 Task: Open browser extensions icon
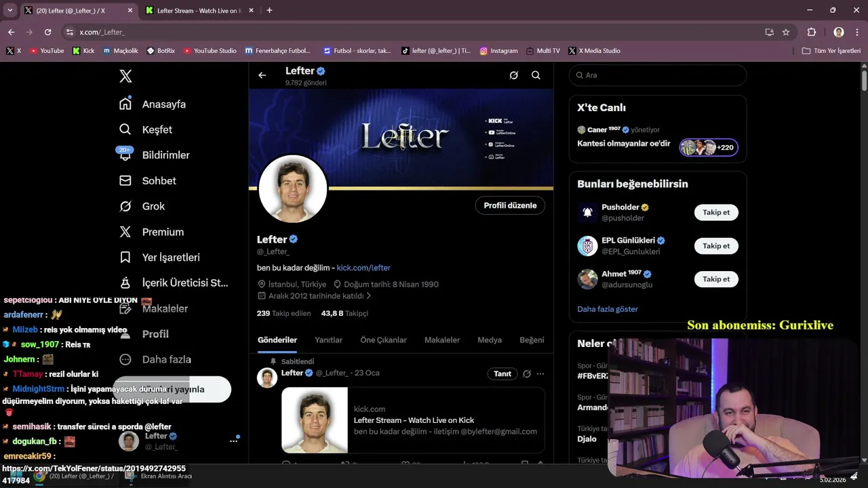812,32
